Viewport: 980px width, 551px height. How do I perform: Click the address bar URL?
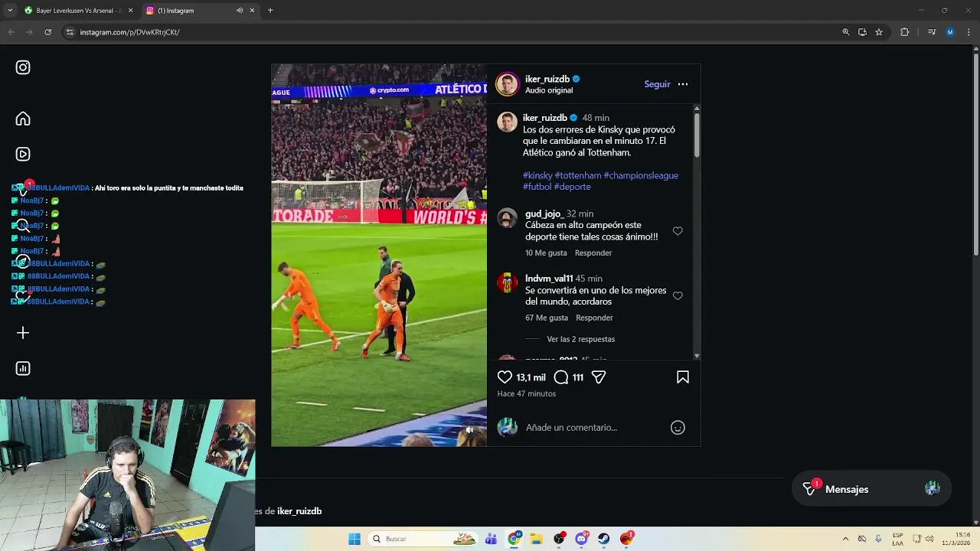pyautogui.click(x=130, y=32)
